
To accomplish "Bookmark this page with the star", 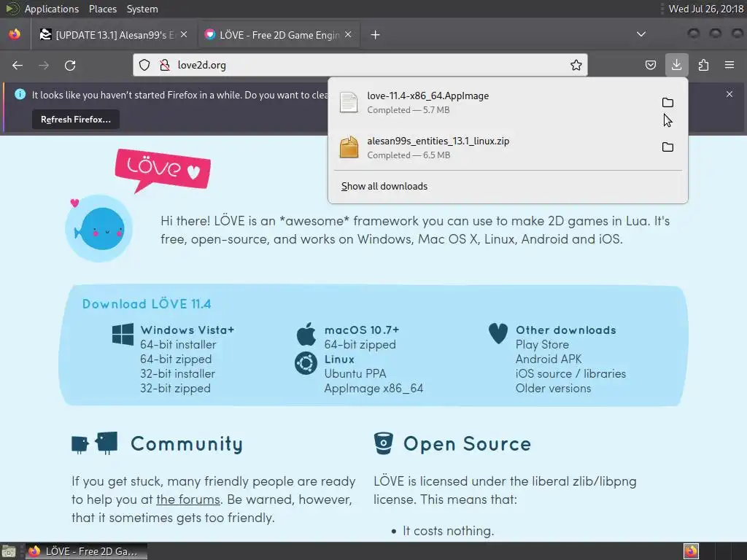I will tap(576, 65).
